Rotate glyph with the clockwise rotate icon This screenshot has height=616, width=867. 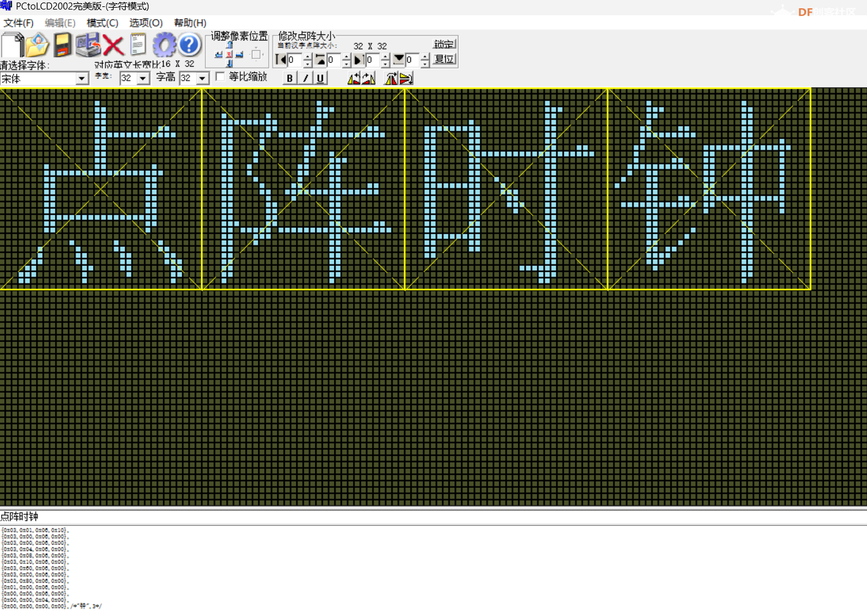point(368,78)
